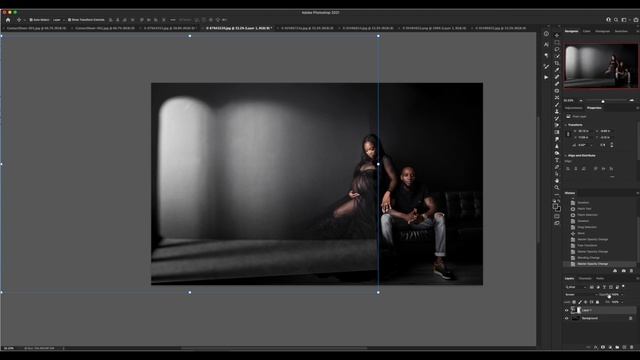640x360 pixels.
Task: Toggle Show Transform Controls checkbox
Action: (69, 20)
